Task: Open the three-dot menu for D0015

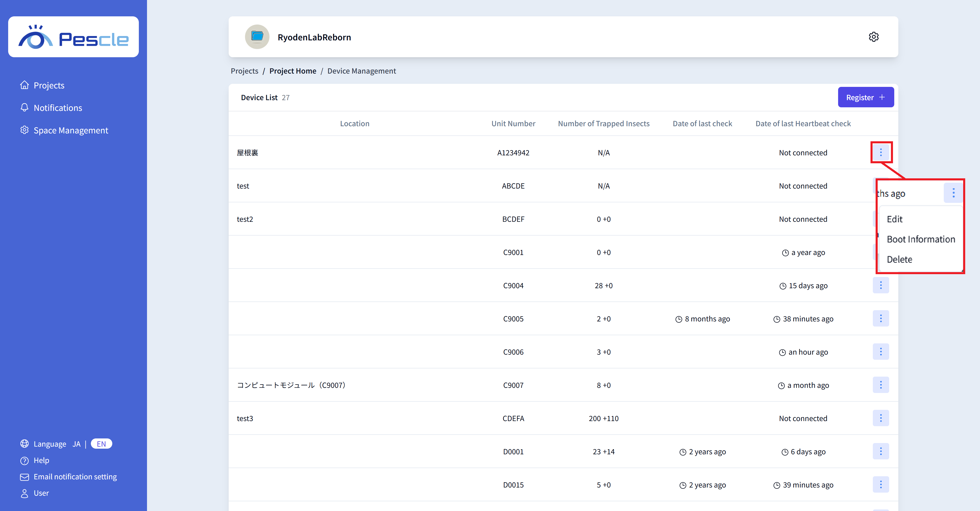Action: point(881,484)
